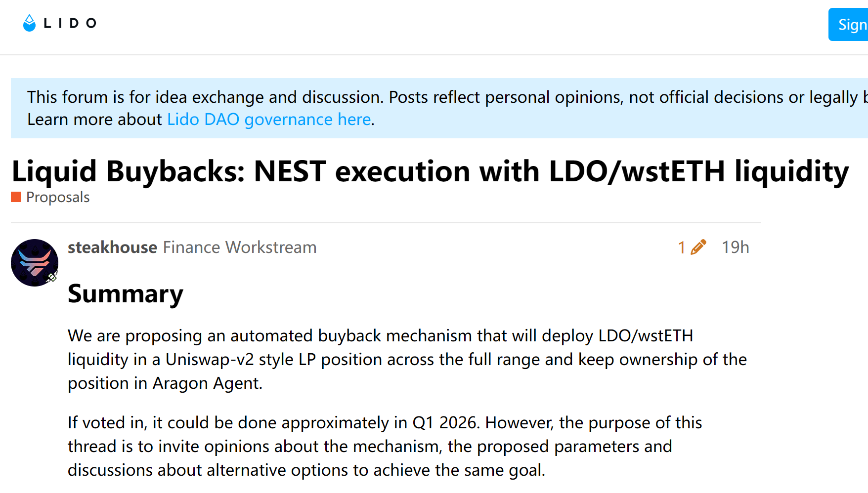Click the 'position in Aragon Agent' line
Screen dimensions: 868x493
165,383
